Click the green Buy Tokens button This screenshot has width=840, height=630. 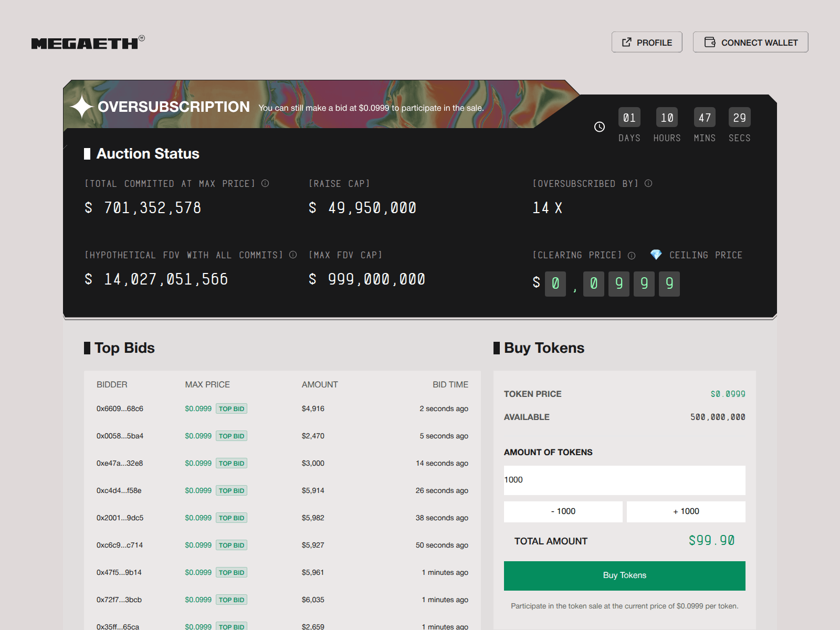(625, 575)
